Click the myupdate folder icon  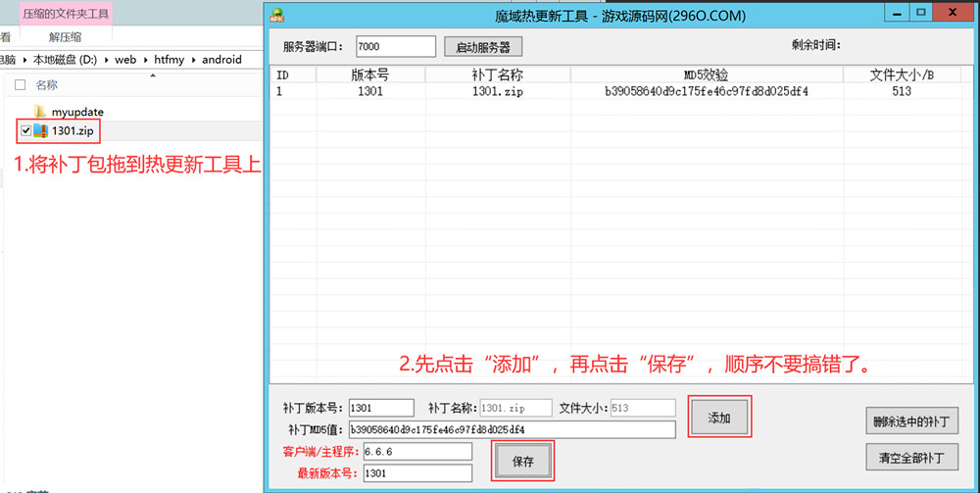pos(40,112)
